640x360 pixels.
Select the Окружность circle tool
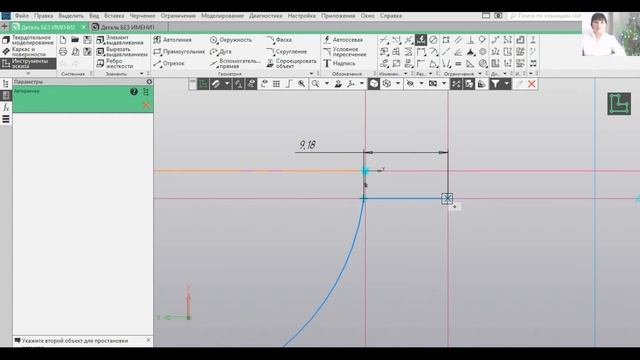231,40
